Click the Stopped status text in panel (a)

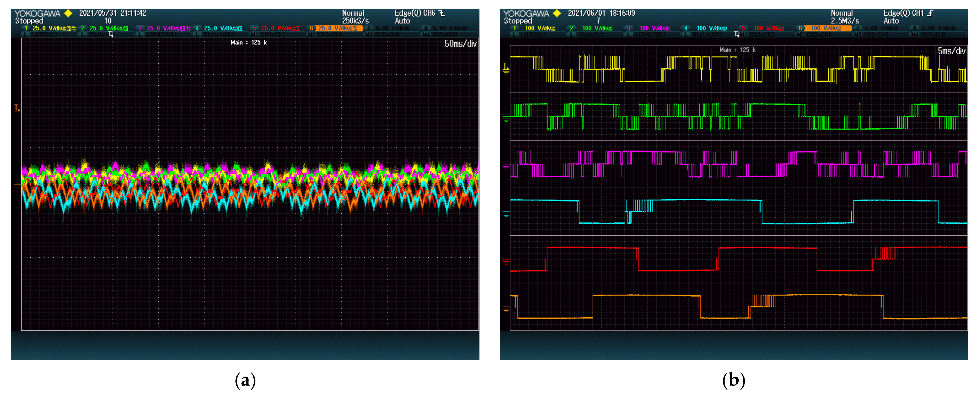[29, 21]
